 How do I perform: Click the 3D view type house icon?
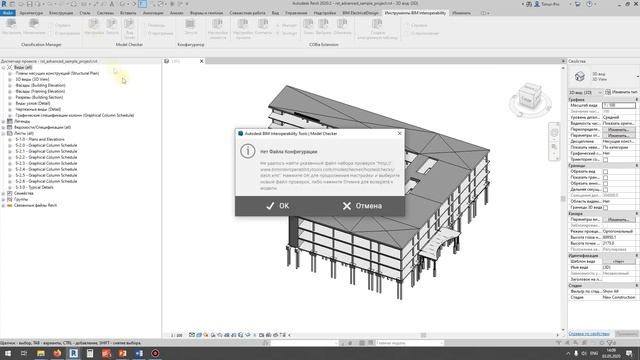click(580, 76)
